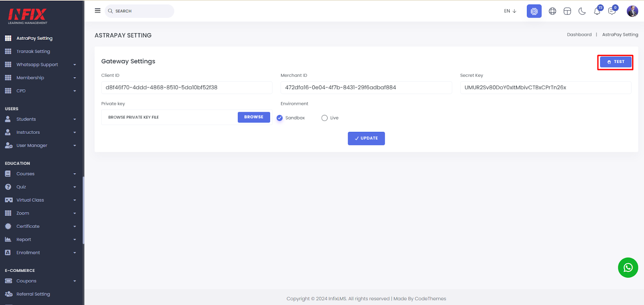Click the Test button
Viewport: 644px width, 305px height.
click(x=615, y=62)
